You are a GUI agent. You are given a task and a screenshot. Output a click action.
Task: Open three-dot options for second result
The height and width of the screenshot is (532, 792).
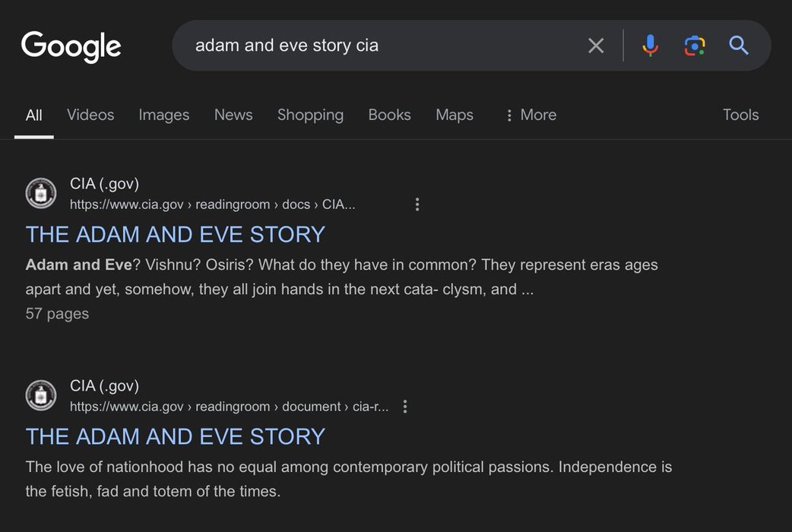point(405,407)
